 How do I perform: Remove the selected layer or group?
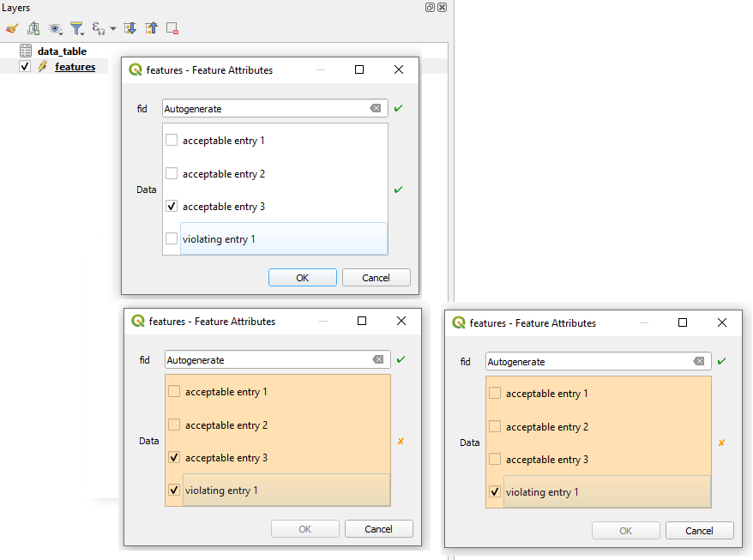click(172, 27)
